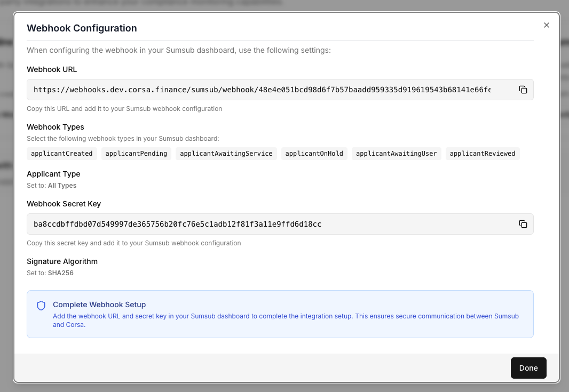Click the Applicant Type label

point(53,174)
